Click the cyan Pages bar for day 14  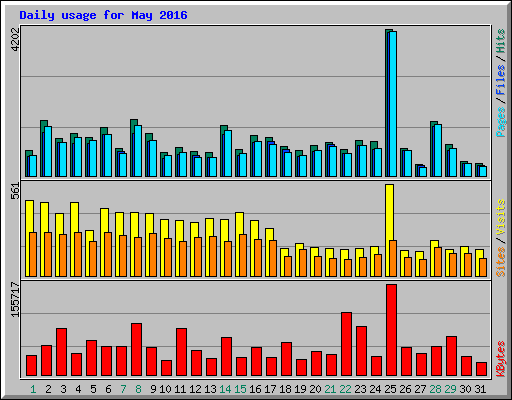coord(228,153)
